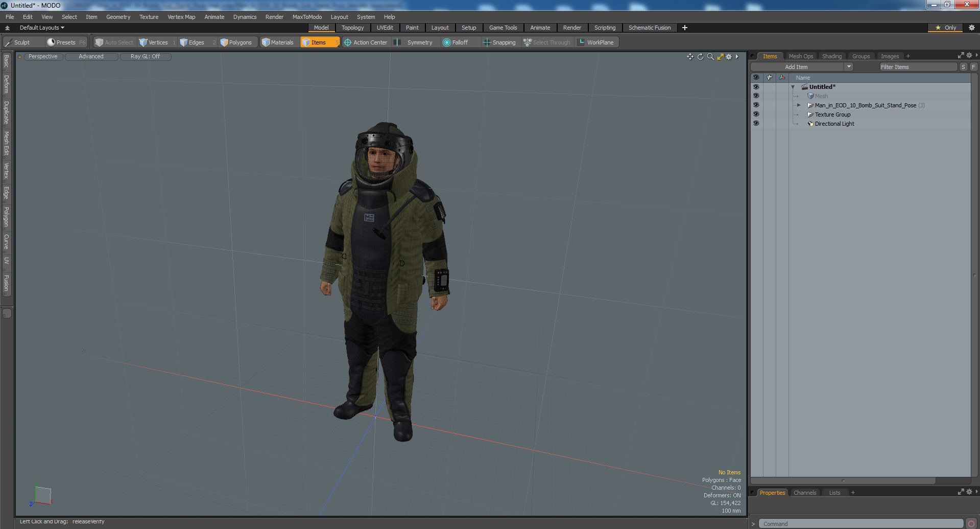Screen dimensions: 980x529
Task: Hide the Directional Light item
Action: (756, 124)
